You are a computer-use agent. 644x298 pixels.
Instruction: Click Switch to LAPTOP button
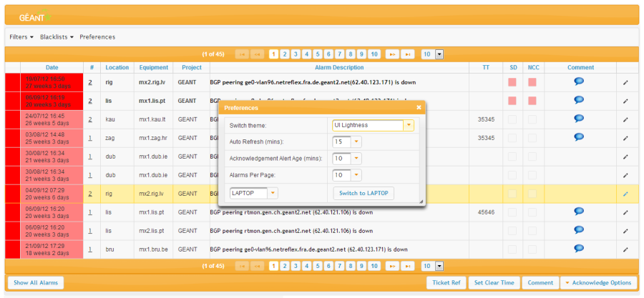coord(364,193)
